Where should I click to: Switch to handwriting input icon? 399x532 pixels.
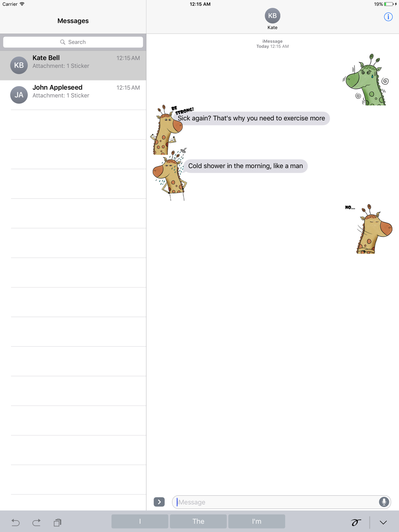tap(356, 522)
